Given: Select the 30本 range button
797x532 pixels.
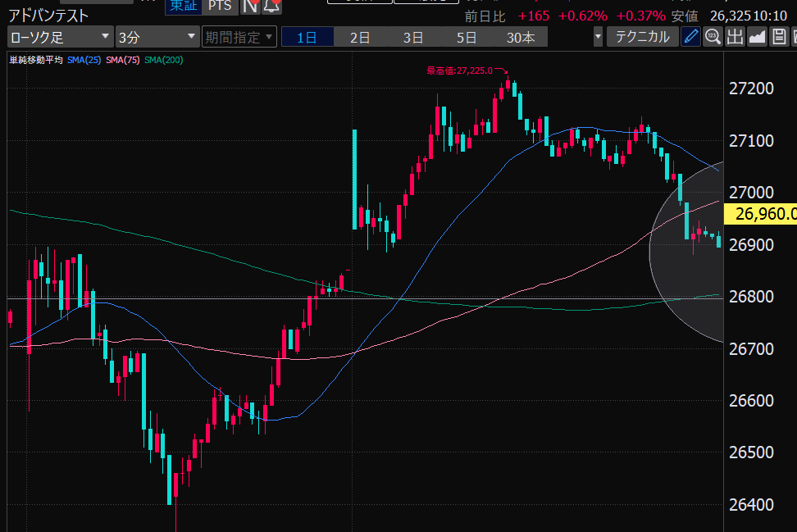Looking at the screenshot, I should [521, 37].
